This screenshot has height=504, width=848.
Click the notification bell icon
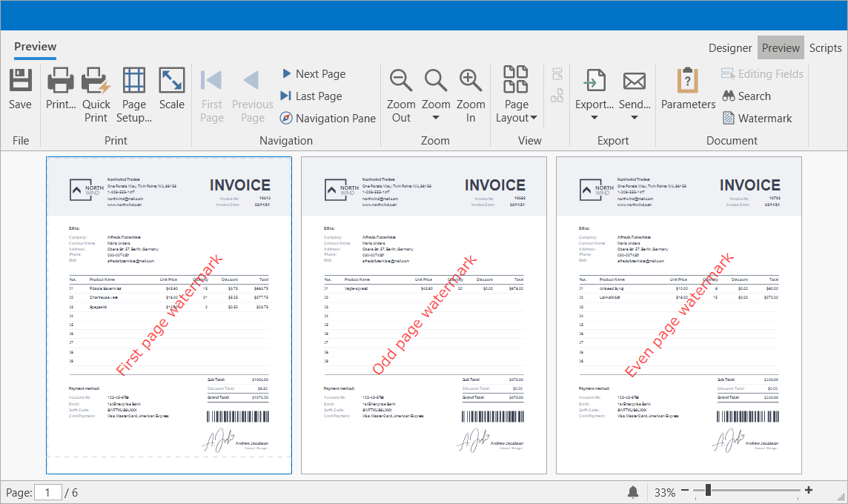click(x=633, y=492)
